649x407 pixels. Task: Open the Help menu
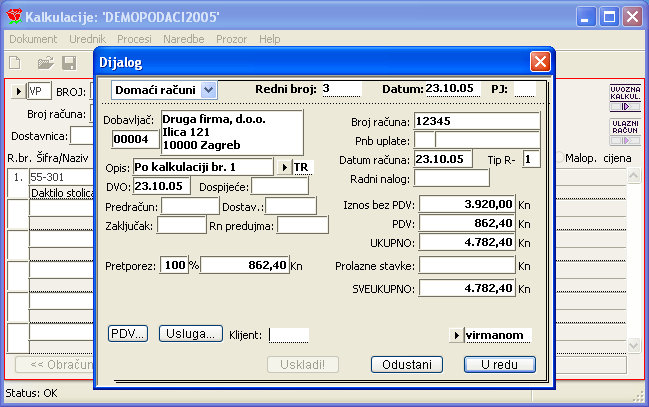(x=269, y=39)
